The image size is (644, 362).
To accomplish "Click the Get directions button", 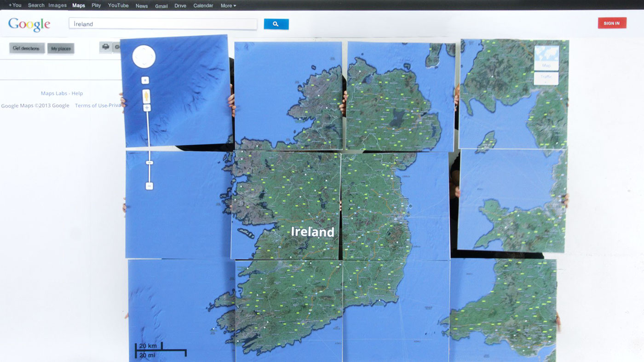I will pyautogui.click(x=27, y=48).
